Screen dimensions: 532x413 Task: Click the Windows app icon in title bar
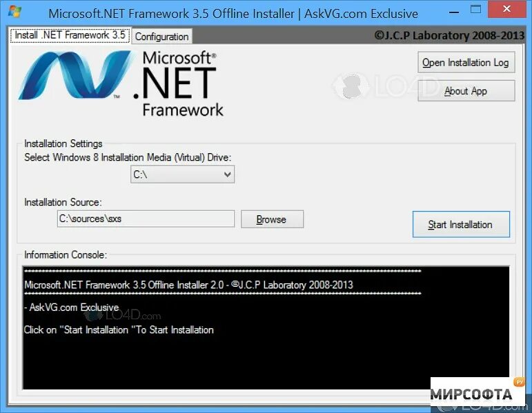[x=14, y=12]
